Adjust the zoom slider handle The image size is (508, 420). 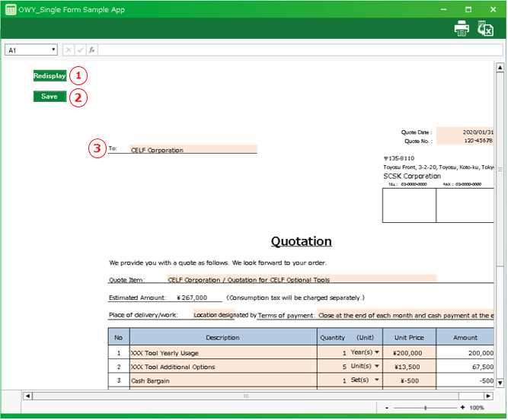pyautogui.click(x=425, y=409)
